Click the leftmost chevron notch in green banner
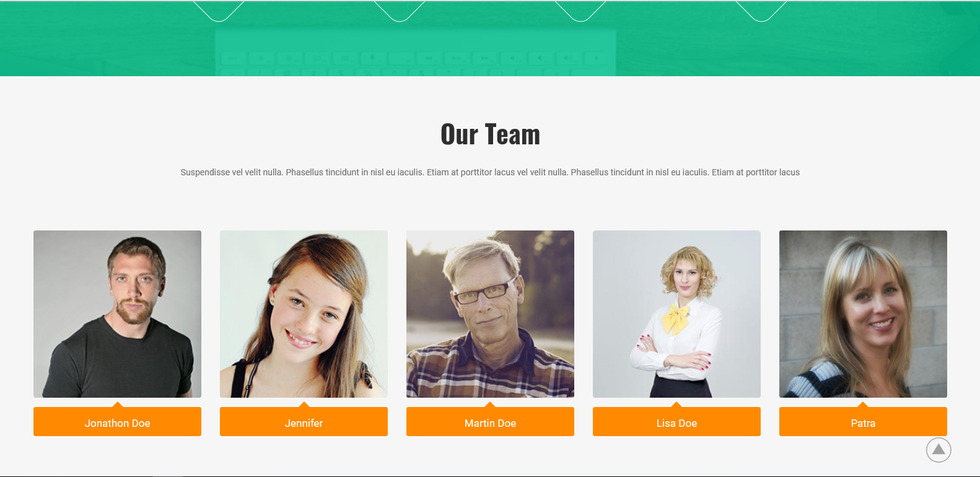 [x=219, y=11]
